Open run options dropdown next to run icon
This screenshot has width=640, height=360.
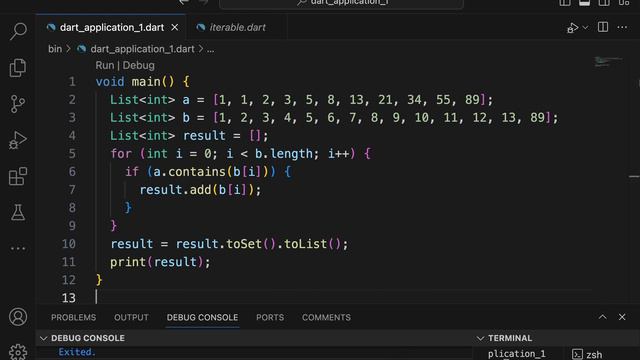coord(585,27)
